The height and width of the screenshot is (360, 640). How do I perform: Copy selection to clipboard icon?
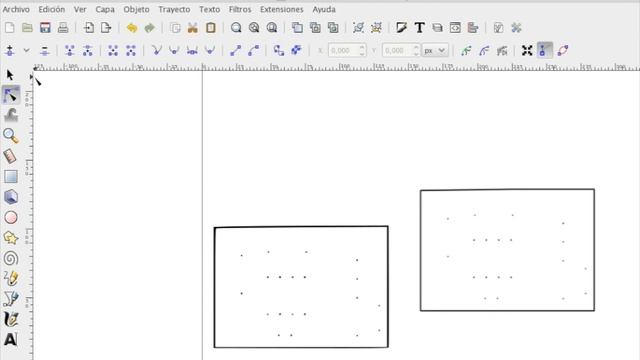click(x=175, y=28)
